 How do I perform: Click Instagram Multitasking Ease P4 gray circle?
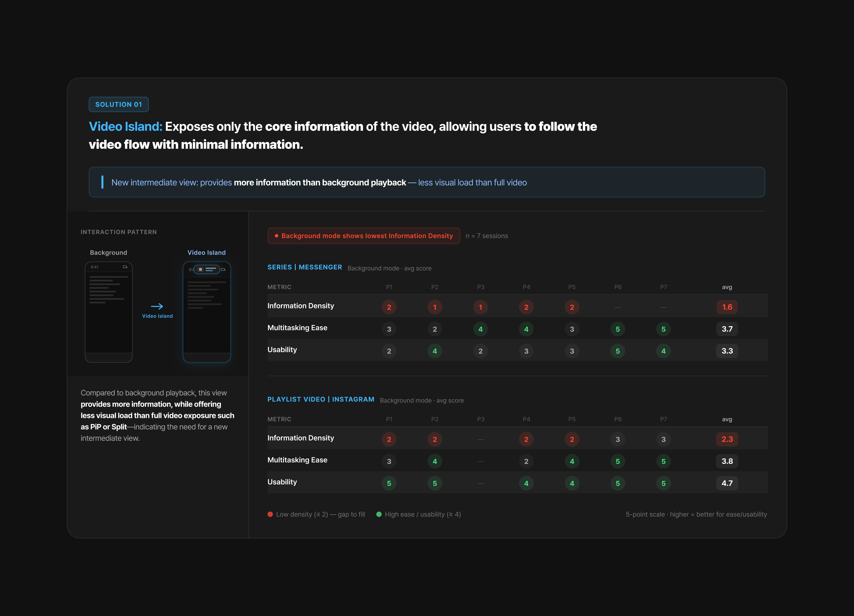526,461
